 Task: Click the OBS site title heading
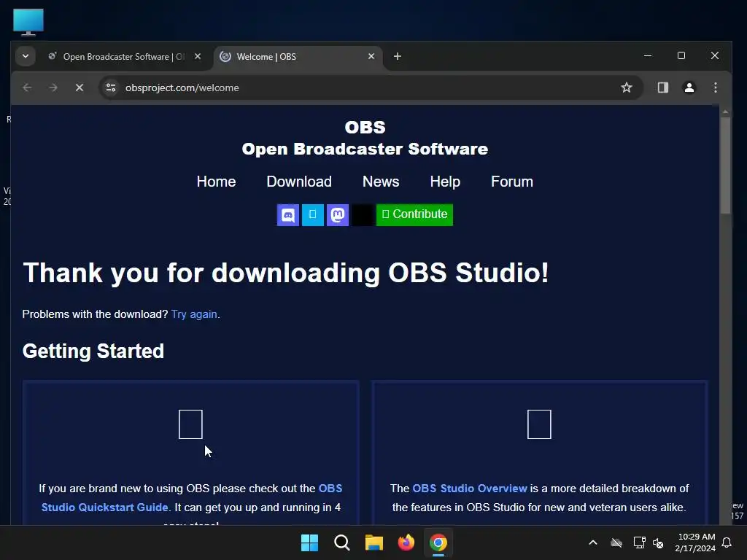365,138
